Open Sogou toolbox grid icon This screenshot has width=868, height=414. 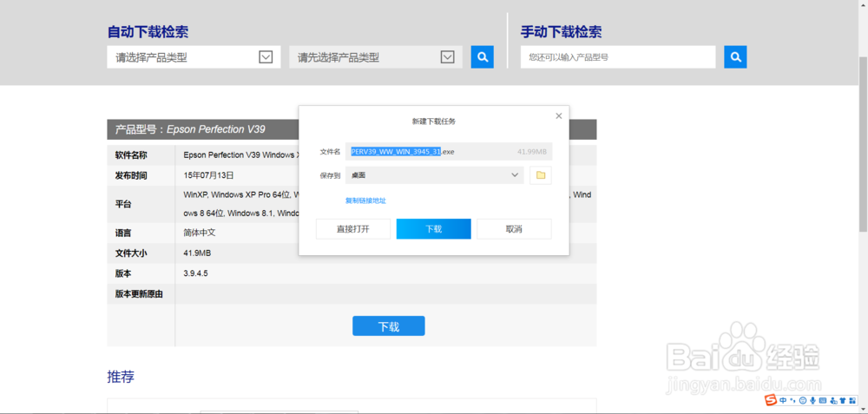point(852,400)
